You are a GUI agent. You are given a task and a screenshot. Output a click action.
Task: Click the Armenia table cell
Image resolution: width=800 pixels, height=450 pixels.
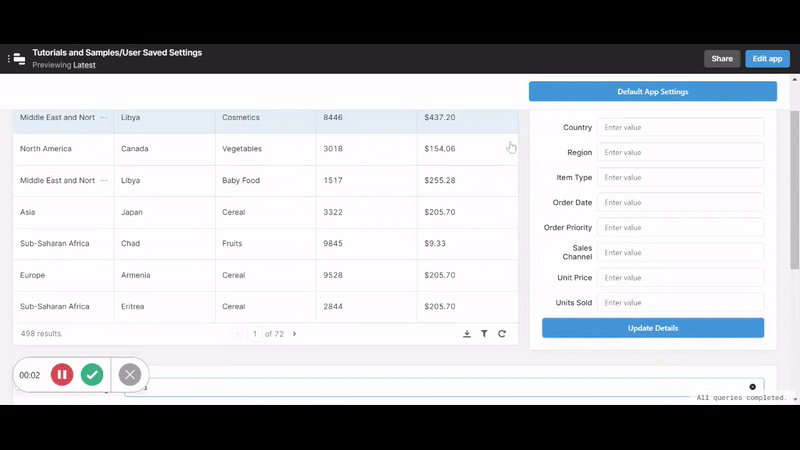164,275
